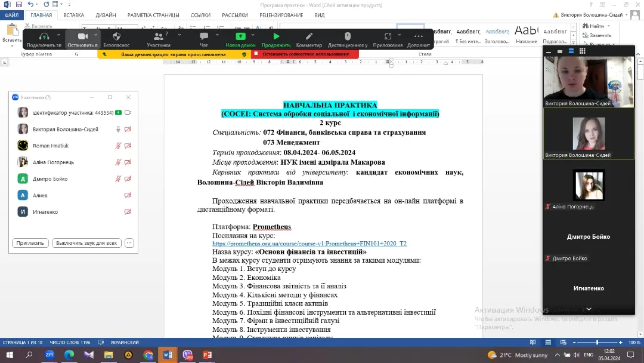Resume sharing with the Продолжить play icon
The image size is (644, 363).
276,36
